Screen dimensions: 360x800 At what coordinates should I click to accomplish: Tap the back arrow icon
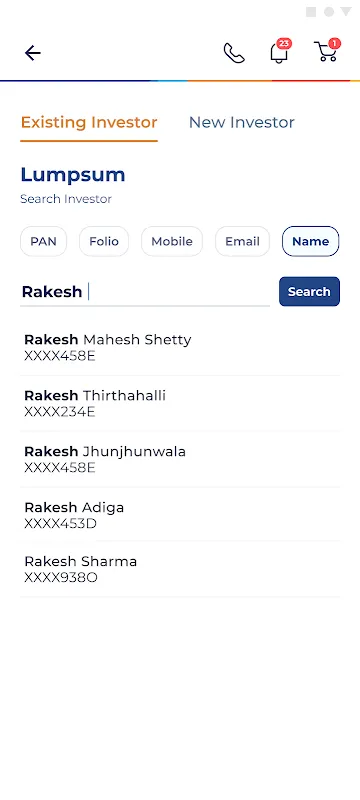pos(33,53)
